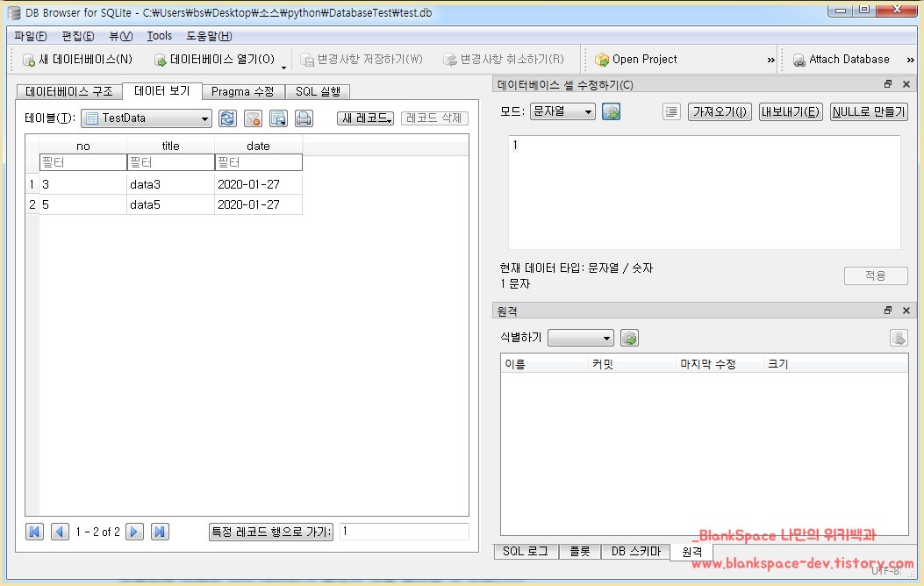Click the word wrap icon in cell editor
Image resolution: width=924 pixels, height=586 pixels.
coord(671,111)
